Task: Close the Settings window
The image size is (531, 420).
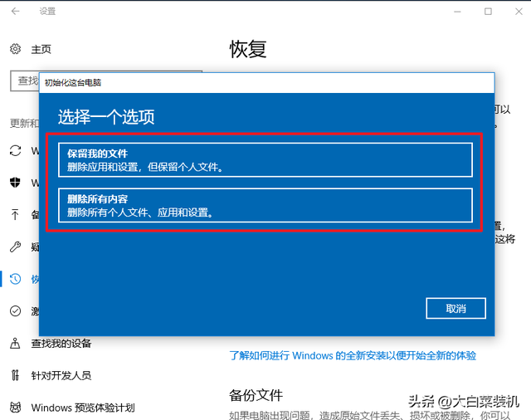Action: coord(519,12)
